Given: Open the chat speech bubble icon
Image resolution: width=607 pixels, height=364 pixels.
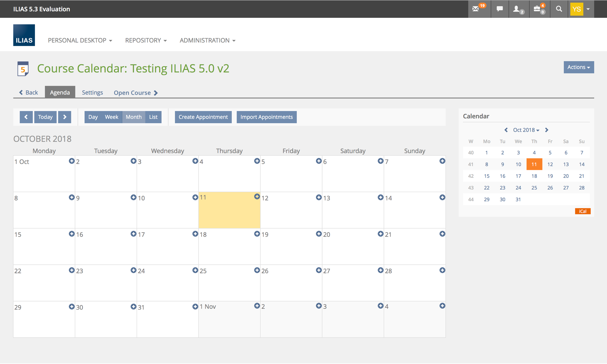Looking at the screenshot, I should pos(500,9).
